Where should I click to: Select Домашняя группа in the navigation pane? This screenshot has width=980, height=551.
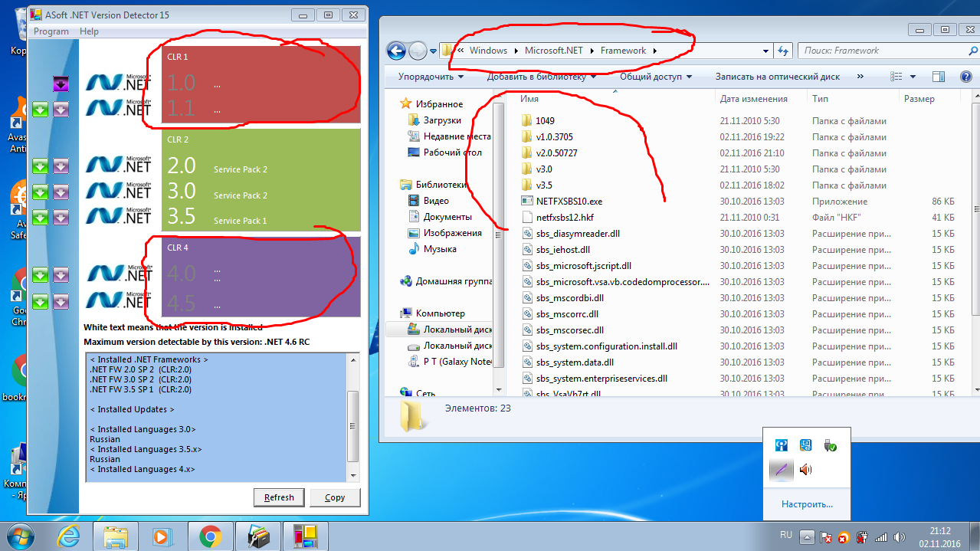pos(454,281)
